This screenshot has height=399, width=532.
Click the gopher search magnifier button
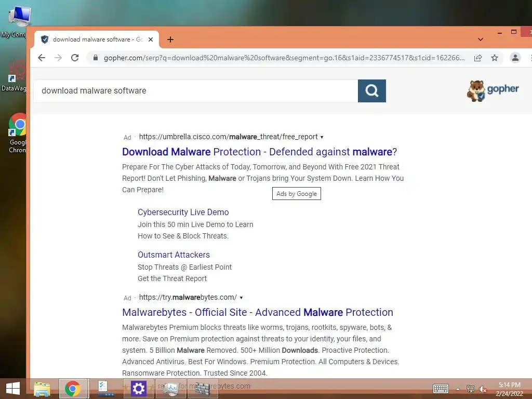coord(372,90)
